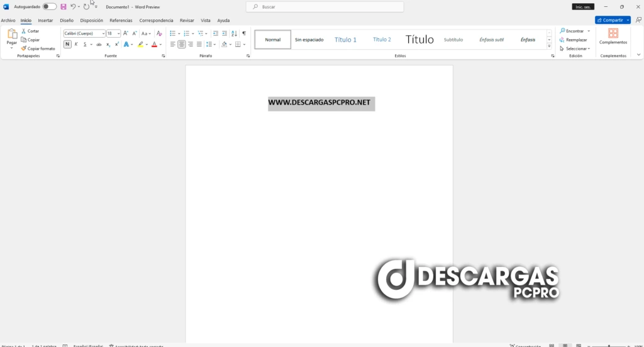Toggle bold formatting with the N button
Screen dimensions: 644x347
67,44
